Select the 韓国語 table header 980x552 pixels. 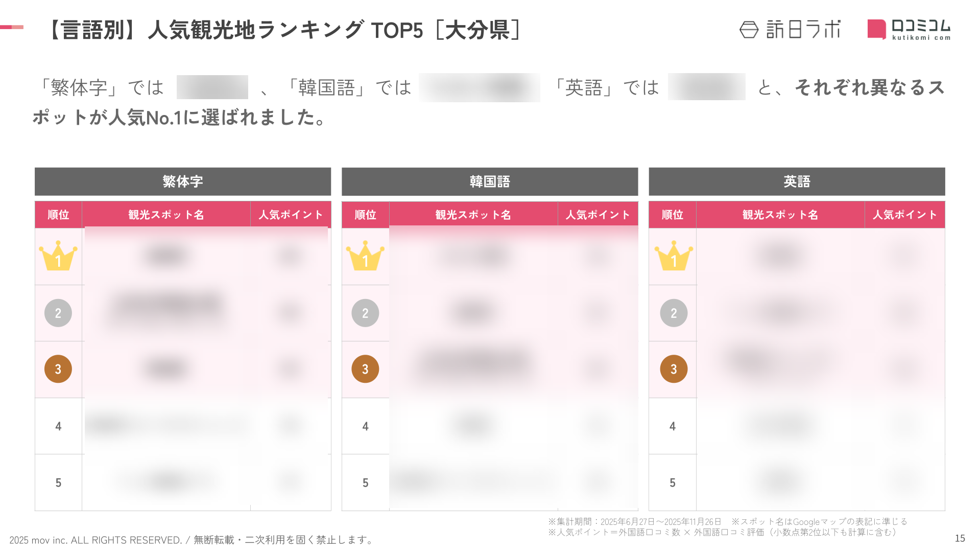click(490, 181)
